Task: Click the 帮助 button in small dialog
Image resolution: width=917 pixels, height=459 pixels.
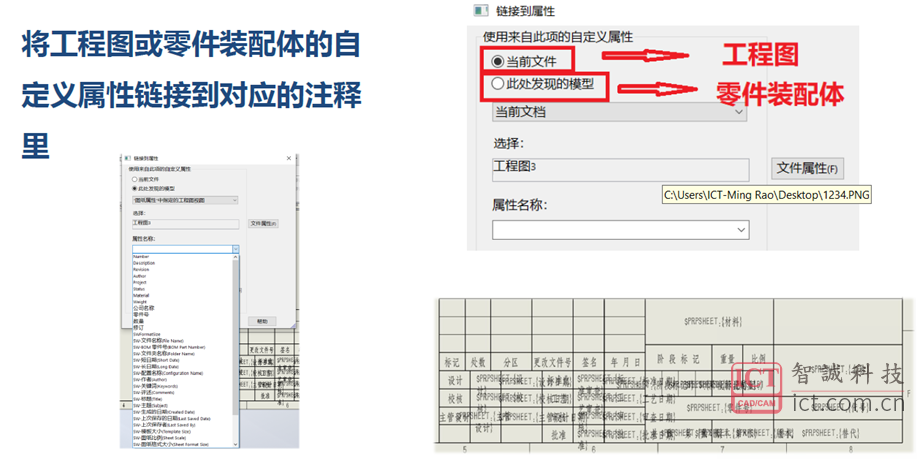Action: 262,321
